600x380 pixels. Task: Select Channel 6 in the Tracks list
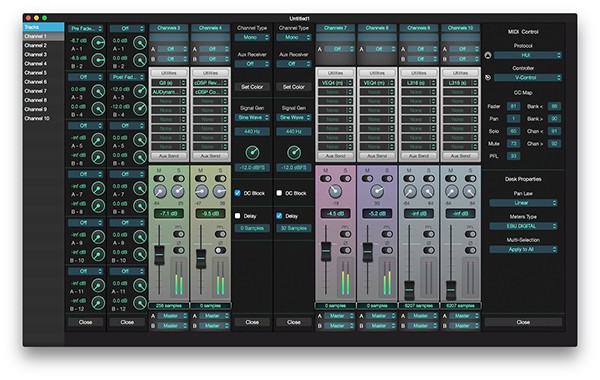pos(43,82)
